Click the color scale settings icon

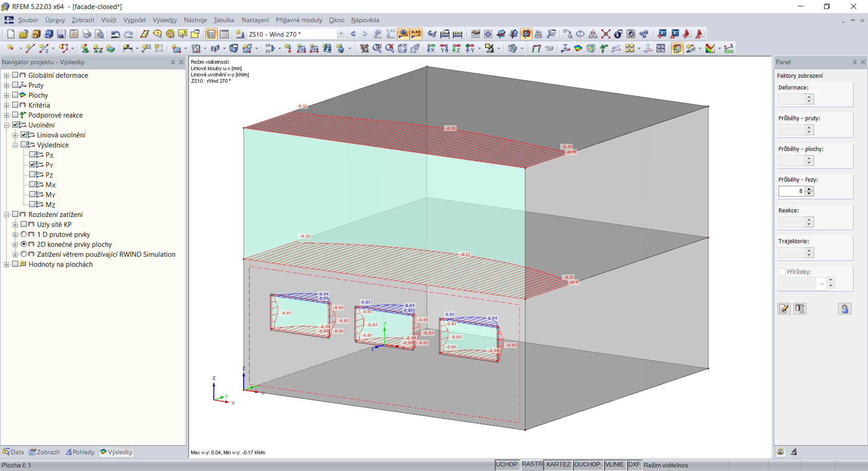[710, 48]
